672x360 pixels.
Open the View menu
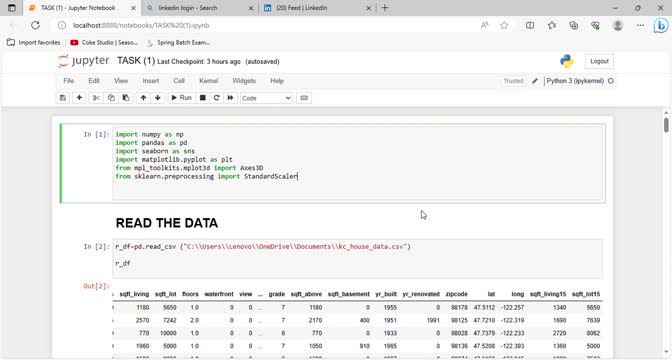[121, 81]
